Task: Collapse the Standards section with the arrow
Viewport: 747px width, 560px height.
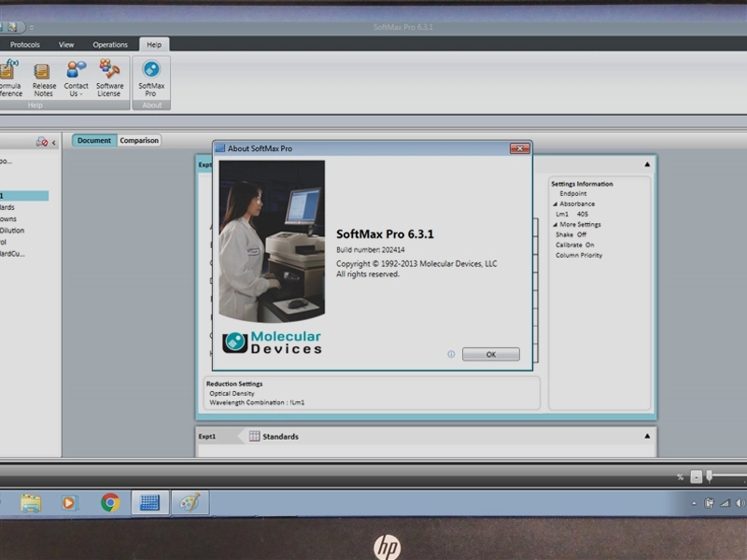Action: [647, 436]
